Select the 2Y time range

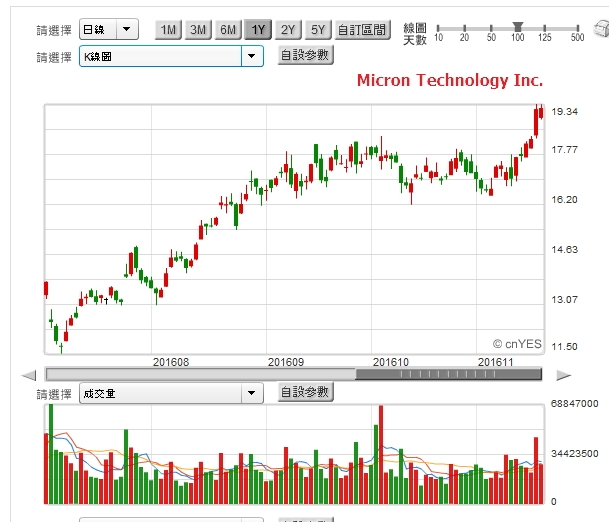pyautogui.click(x=288, y=30)
